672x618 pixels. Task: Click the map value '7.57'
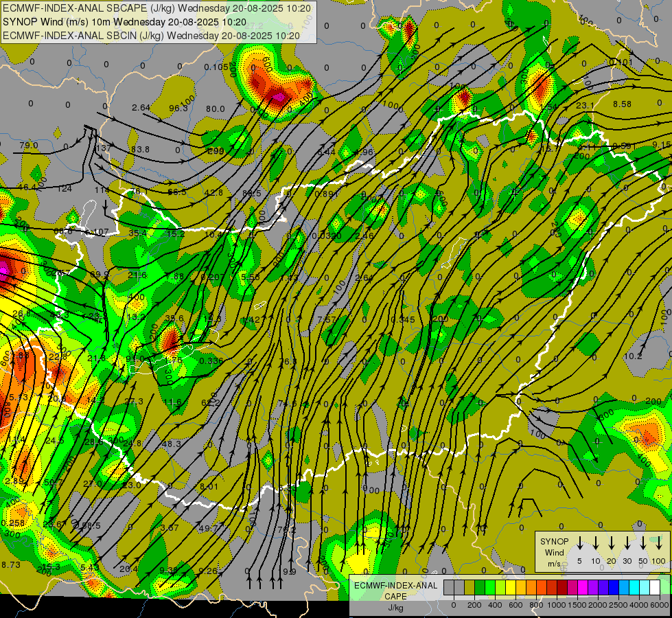327,319
